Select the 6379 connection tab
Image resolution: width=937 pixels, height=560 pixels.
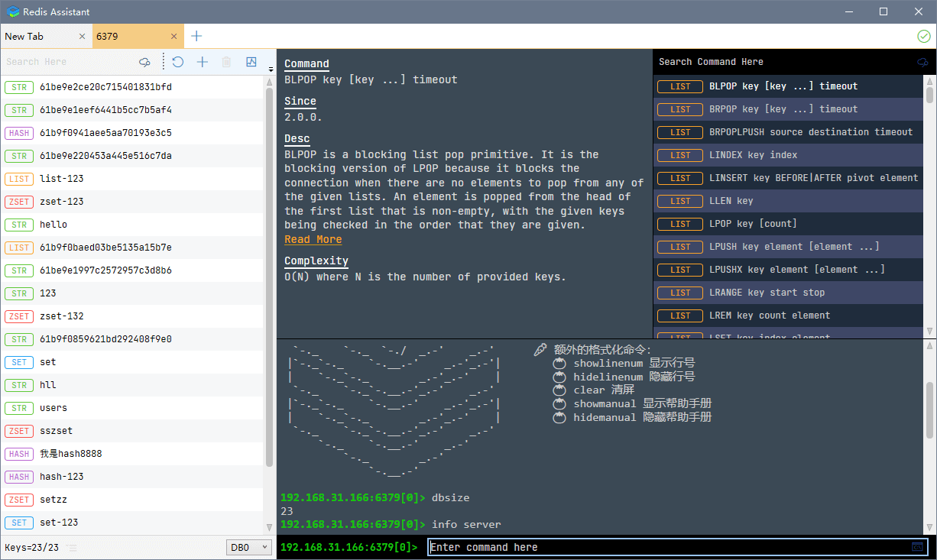138,36
